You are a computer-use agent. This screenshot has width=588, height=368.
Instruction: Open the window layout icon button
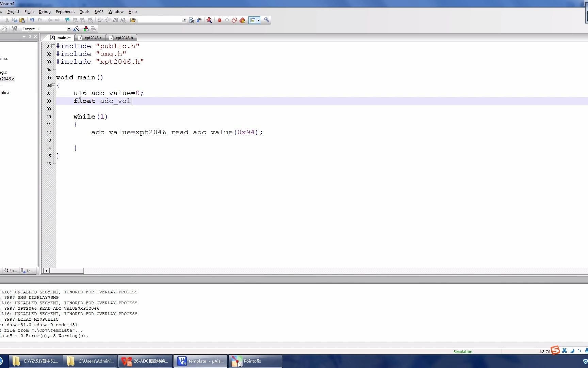[x=253, y=20]
